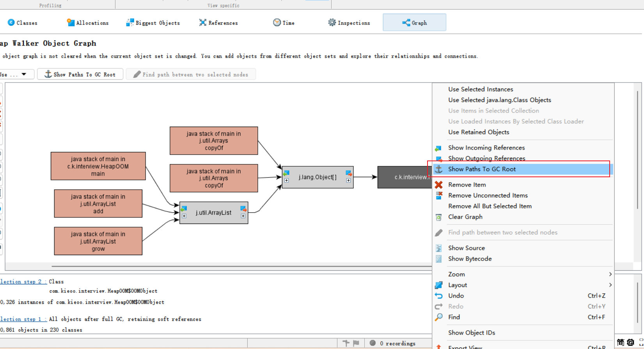Expand incoming plus box on j.util.ArrayList node

[x=184, y=216]
